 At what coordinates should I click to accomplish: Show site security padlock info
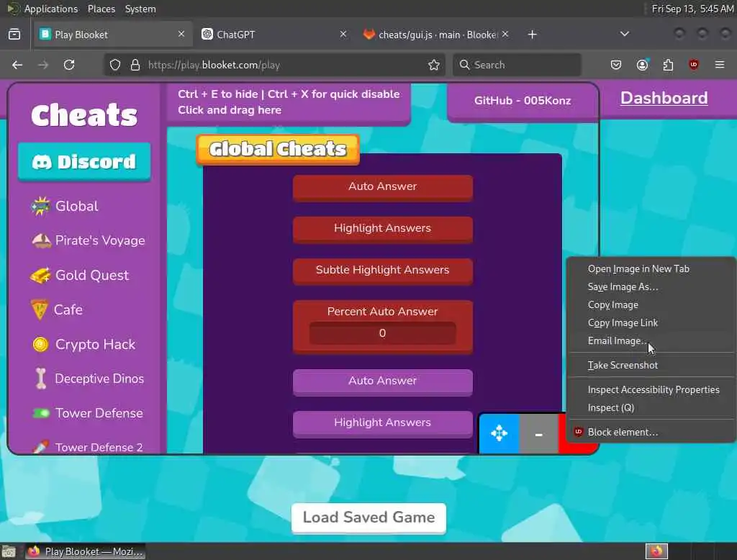pyautogui.click(x=135, y=65)
